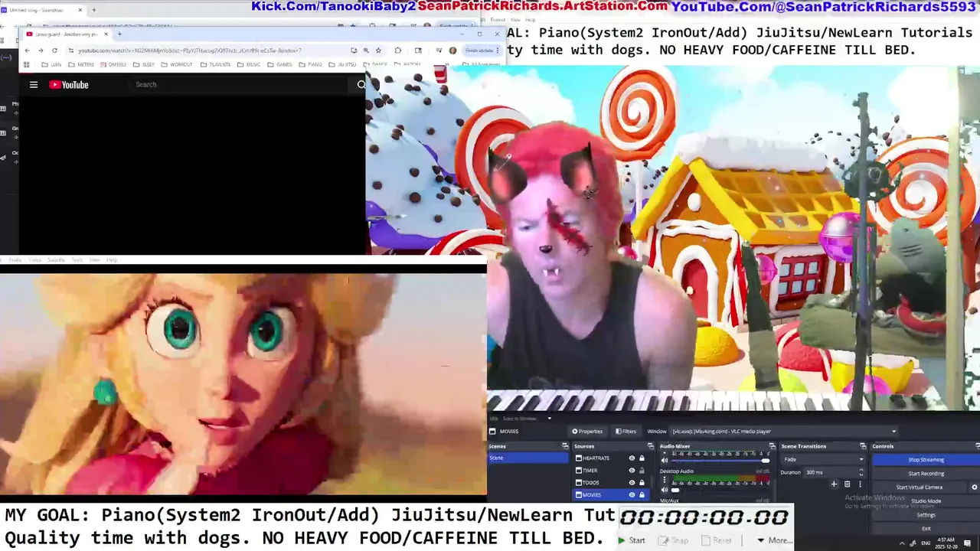Open the Window capture source dropdown

click(x=783, y=432)
